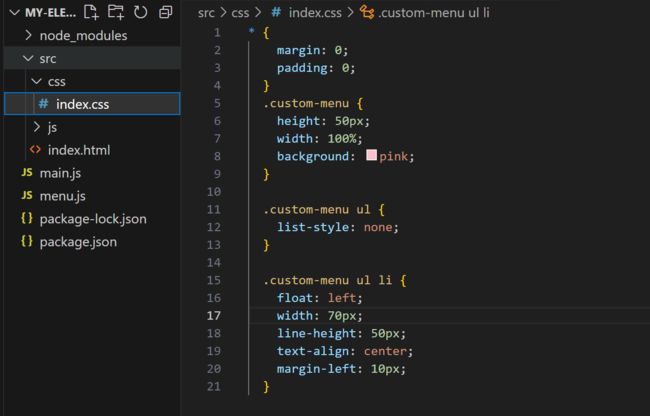
Task: Click the hash icon beside index.css in tree
Action: 43,104
